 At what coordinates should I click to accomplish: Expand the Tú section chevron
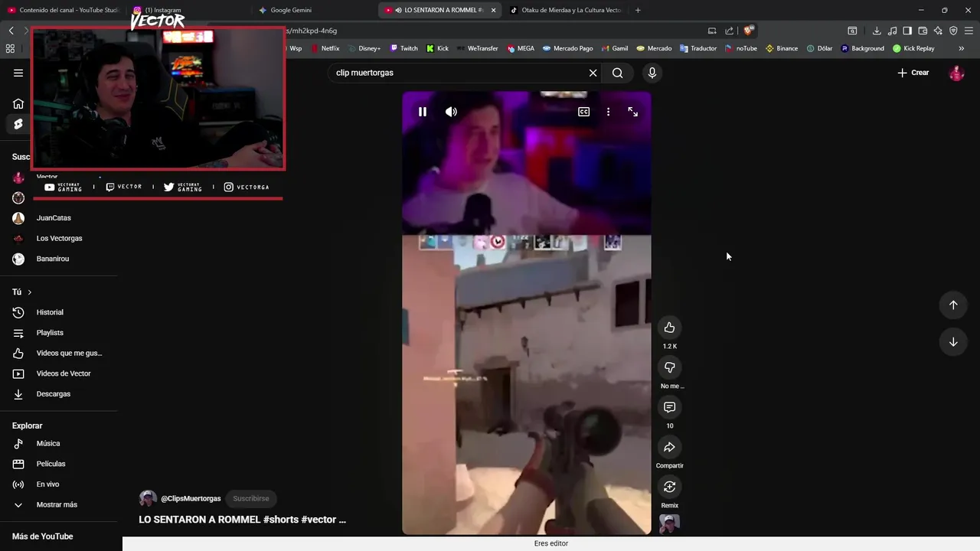click(x=29, y=292)
